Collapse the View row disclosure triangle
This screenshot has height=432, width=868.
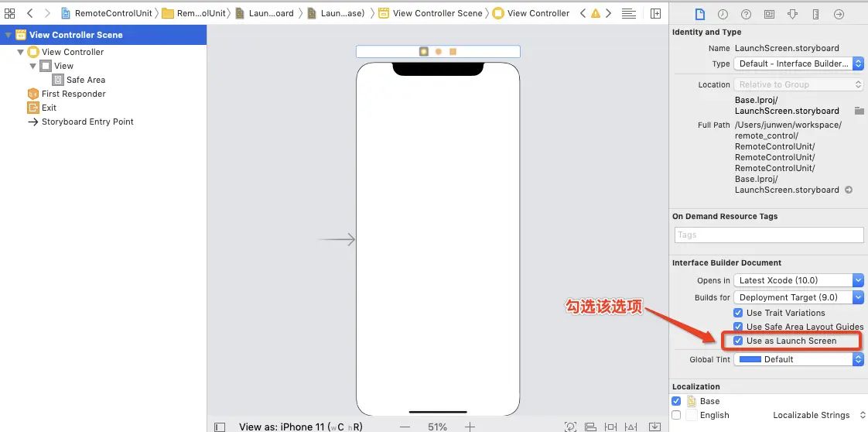click(x=33, y=66)
